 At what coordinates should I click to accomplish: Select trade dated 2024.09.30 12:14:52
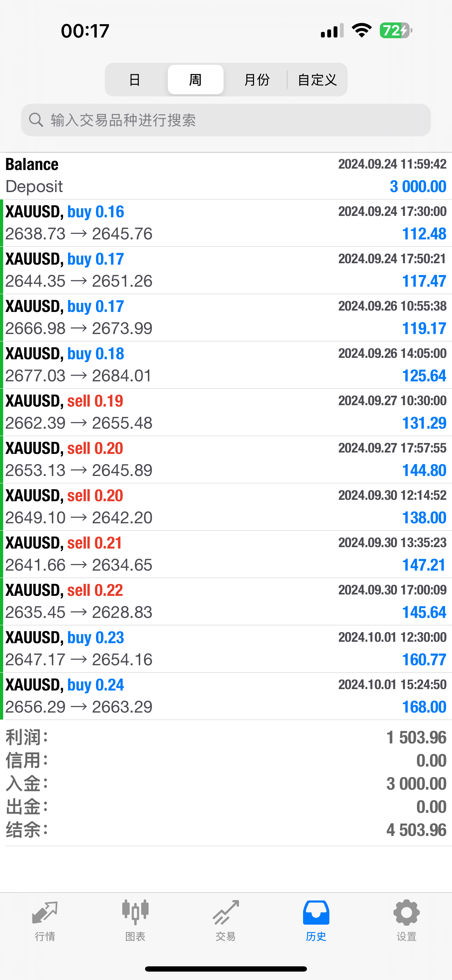click(x=226, y=507)
